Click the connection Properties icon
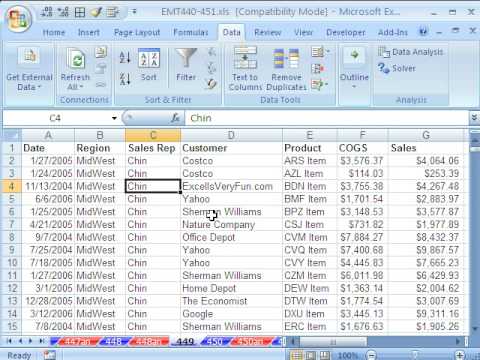This screenshot has height=360, width=480. pyautogui.click(x=100, y=68)
